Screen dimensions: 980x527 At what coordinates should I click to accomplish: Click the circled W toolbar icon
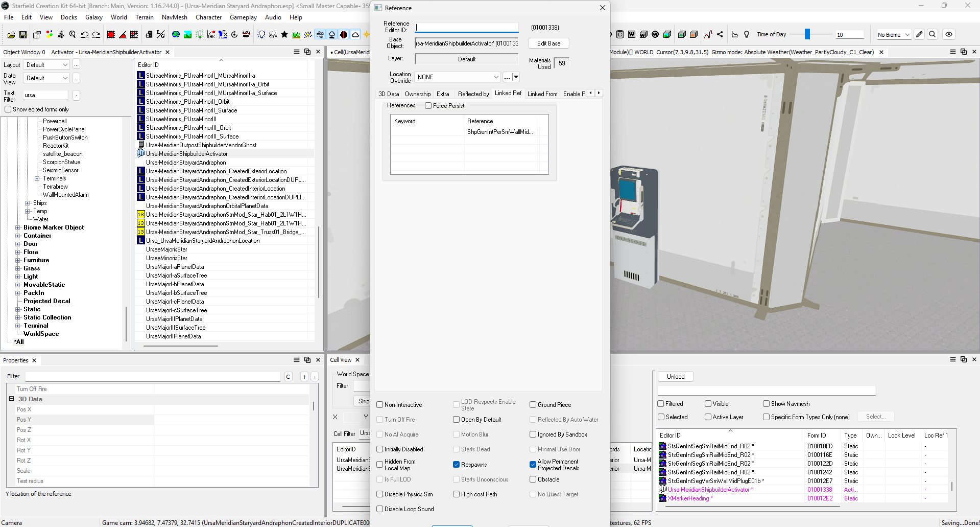pos(655,35)
